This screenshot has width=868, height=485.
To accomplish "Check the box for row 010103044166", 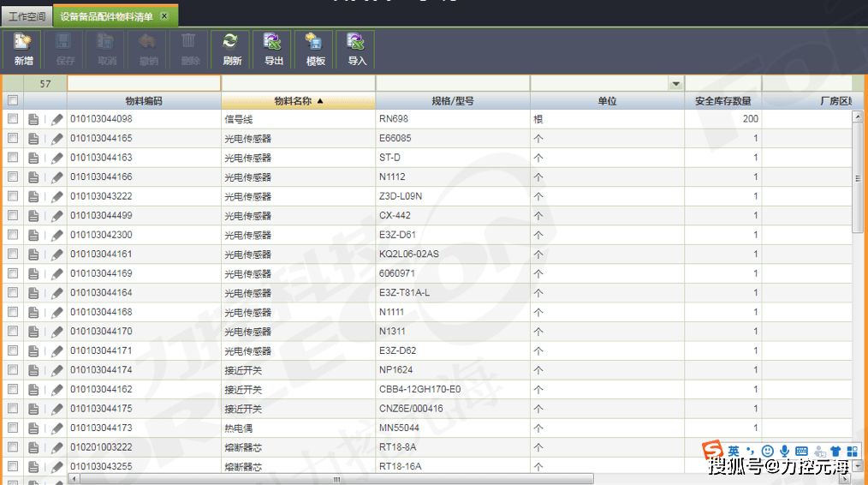I will click(13, 177).
